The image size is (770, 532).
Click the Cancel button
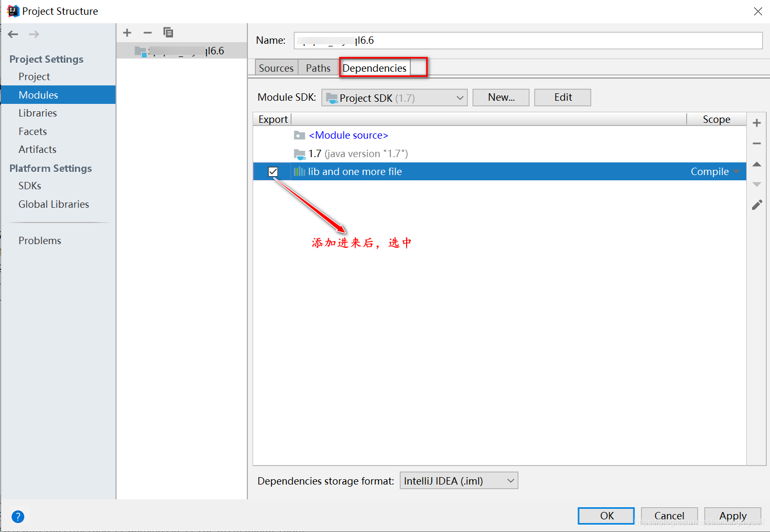[x=669, y=516]
